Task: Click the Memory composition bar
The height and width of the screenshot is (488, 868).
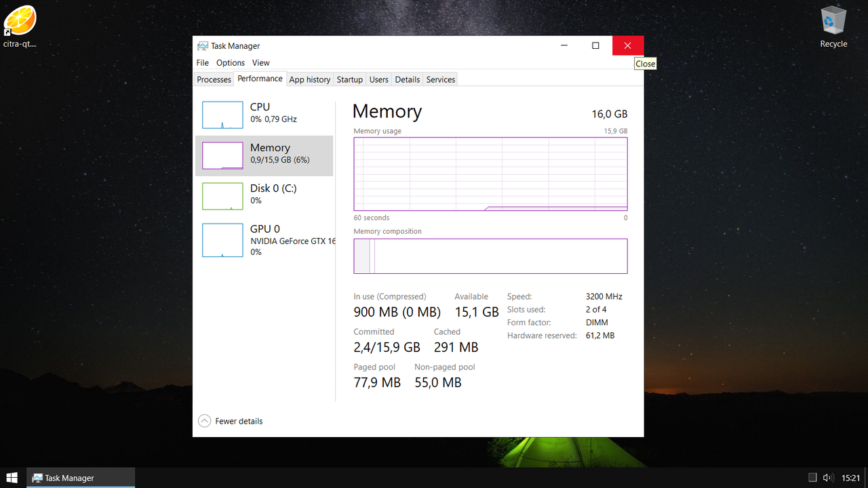Action: point(490,256)
